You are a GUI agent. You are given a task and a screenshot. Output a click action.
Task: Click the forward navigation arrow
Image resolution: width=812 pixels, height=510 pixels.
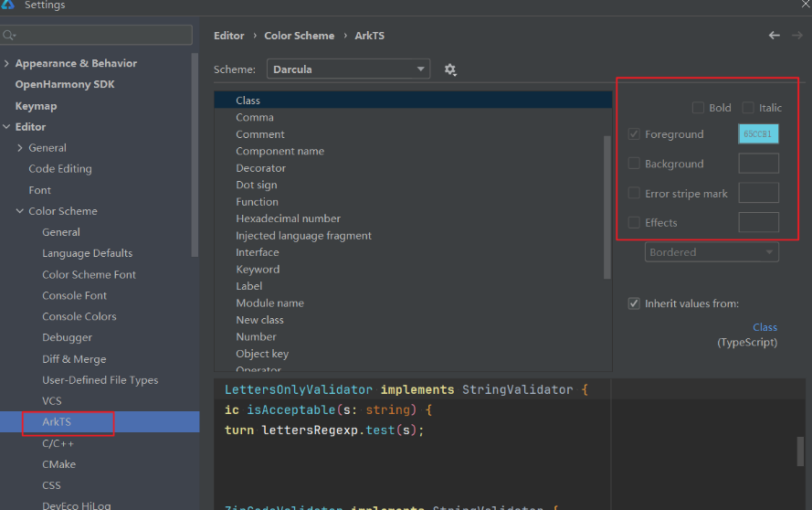(797, 36)
